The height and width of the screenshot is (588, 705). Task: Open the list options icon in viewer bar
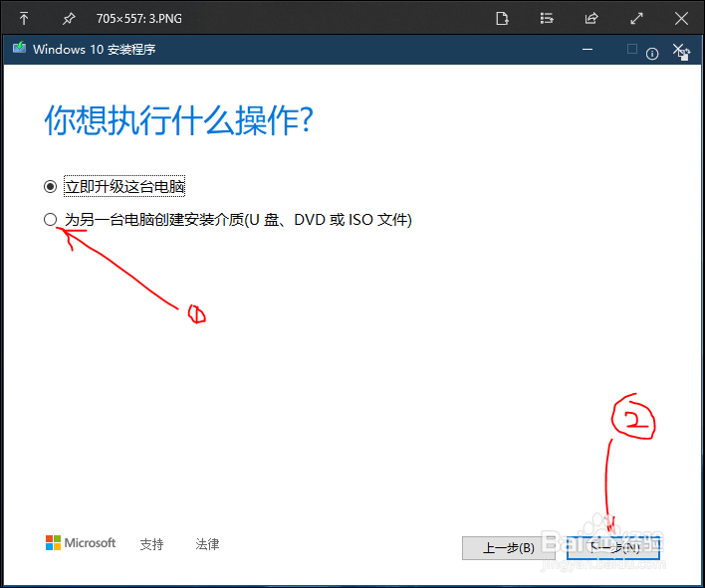(x=547, y=19)
